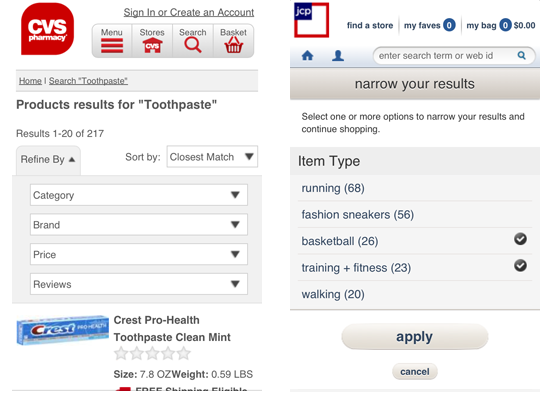The image size is (550, 400).
Task: Click the jcp logo
Action: 311,20
